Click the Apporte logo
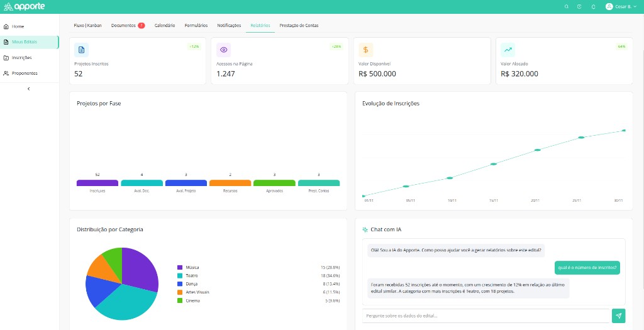 (25, 6)
